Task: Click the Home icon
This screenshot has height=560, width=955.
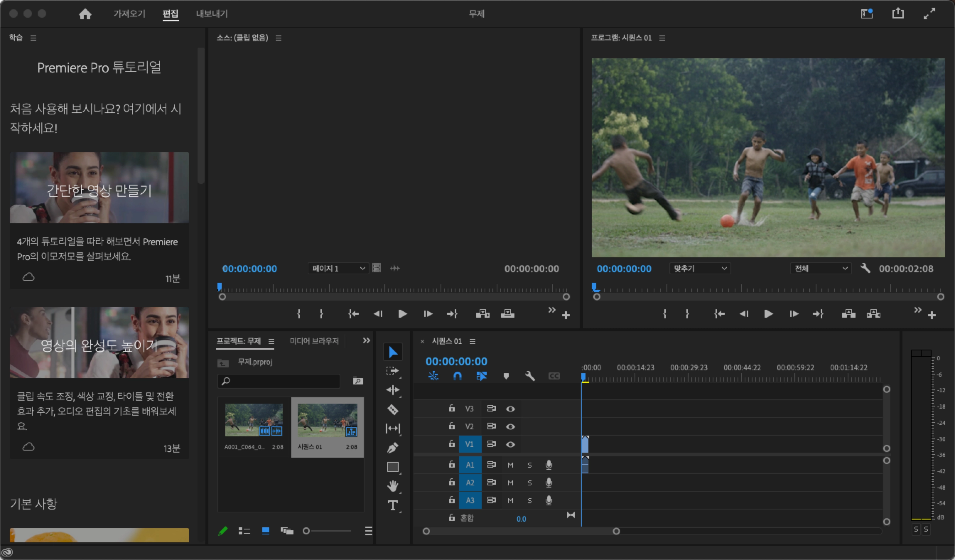Action: pos(85,14)
